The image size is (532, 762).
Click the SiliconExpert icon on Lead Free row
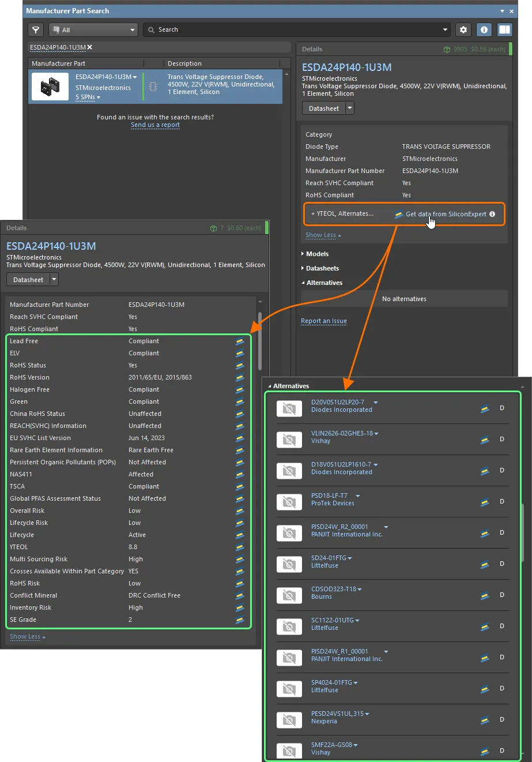240,341
